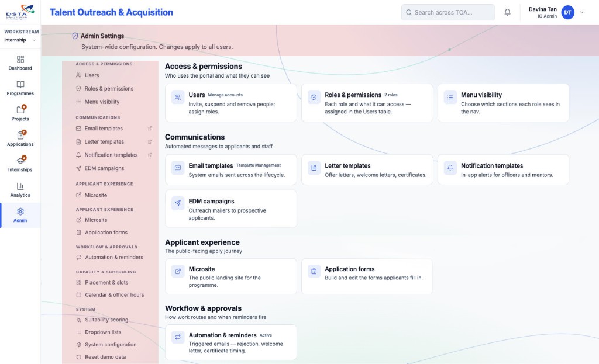Image resolution: width=599 pixels, height=364 pixels.
Task: Open Internships in left nav
Action: point(20,164)
